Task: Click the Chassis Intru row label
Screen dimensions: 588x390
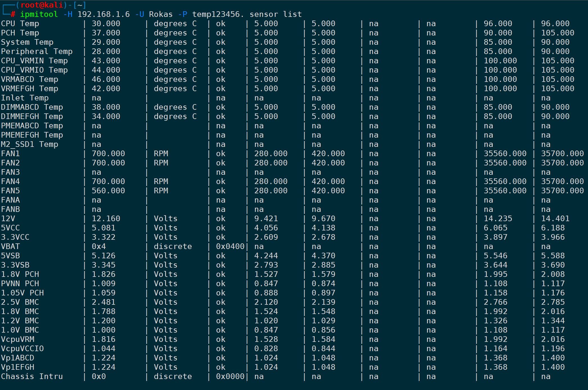Action: tap(32, 376)
